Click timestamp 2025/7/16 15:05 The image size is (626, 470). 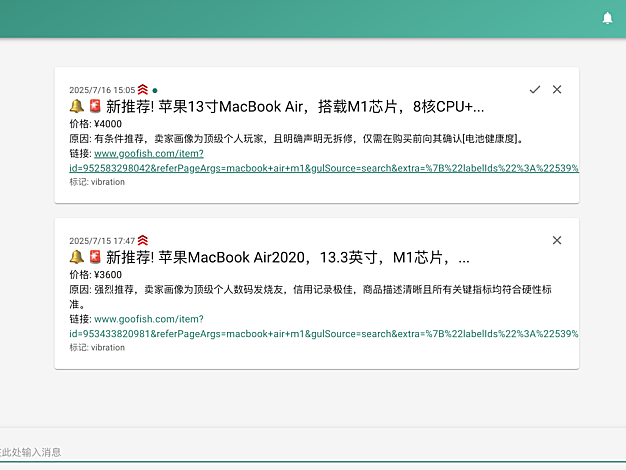pos(102,90)
